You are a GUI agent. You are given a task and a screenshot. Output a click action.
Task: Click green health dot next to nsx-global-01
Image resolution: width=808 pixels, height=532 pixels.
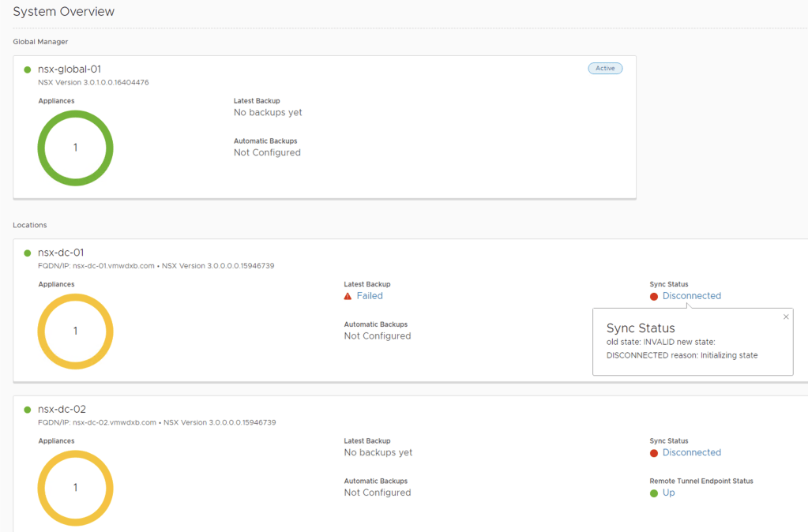click(28, 69)
